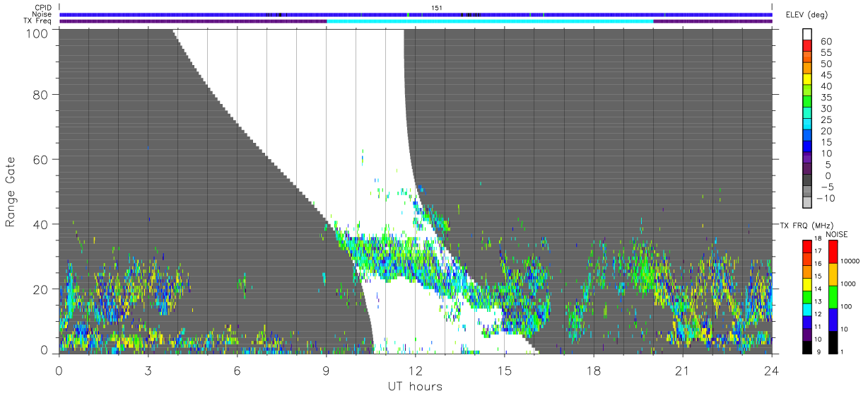Image resolution: width=868 pixels, height=401 pixels.
Task: Click the '18' tick on the UT hours axis
Action: click(593, 371)
